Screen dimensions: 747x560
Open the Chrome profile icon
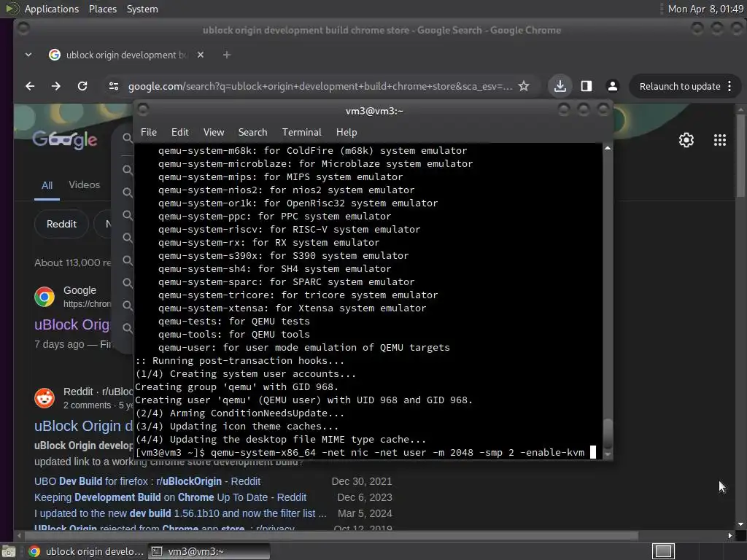tap(613, 86)
